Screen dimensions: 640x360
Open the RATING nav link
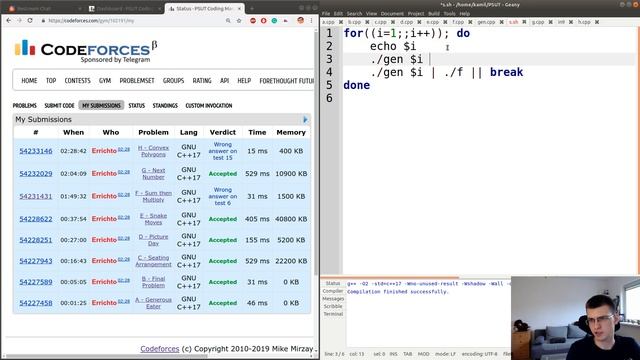coord(202,81)
